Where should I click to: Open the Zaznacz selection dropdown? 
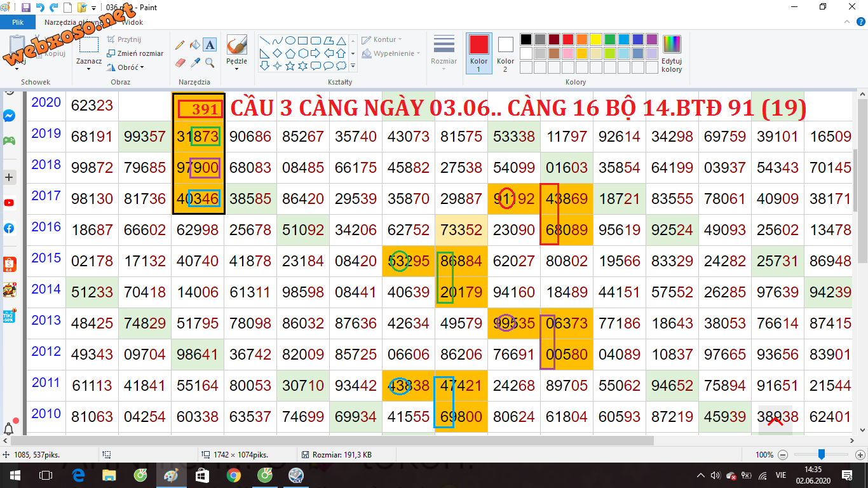coord(88,66)
